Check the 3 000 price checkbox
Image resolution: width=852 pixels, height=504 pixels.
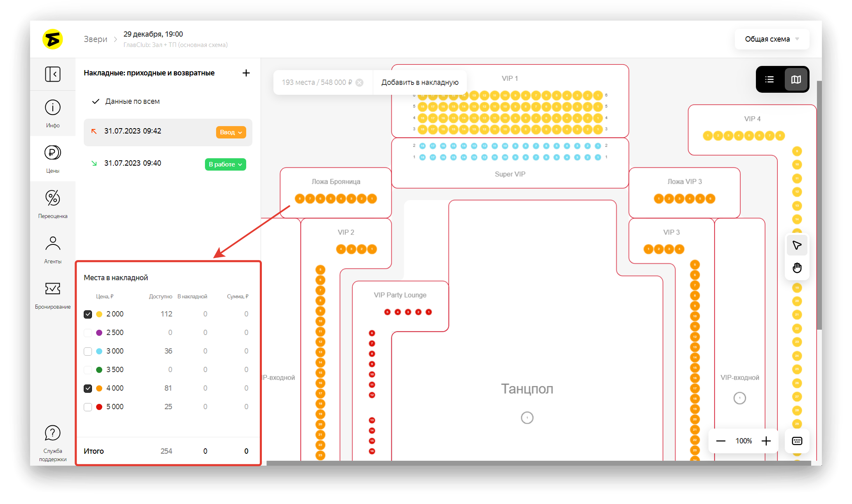[88, 352]
